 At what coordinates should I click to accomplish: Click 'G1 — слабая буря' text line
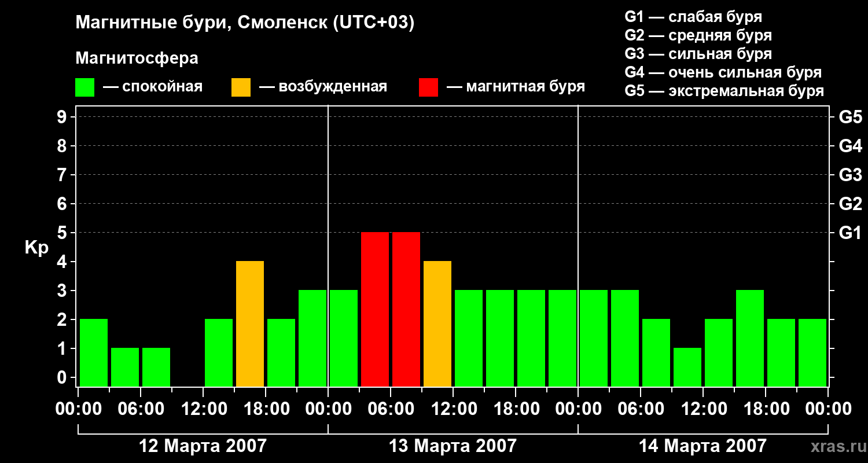693,17
